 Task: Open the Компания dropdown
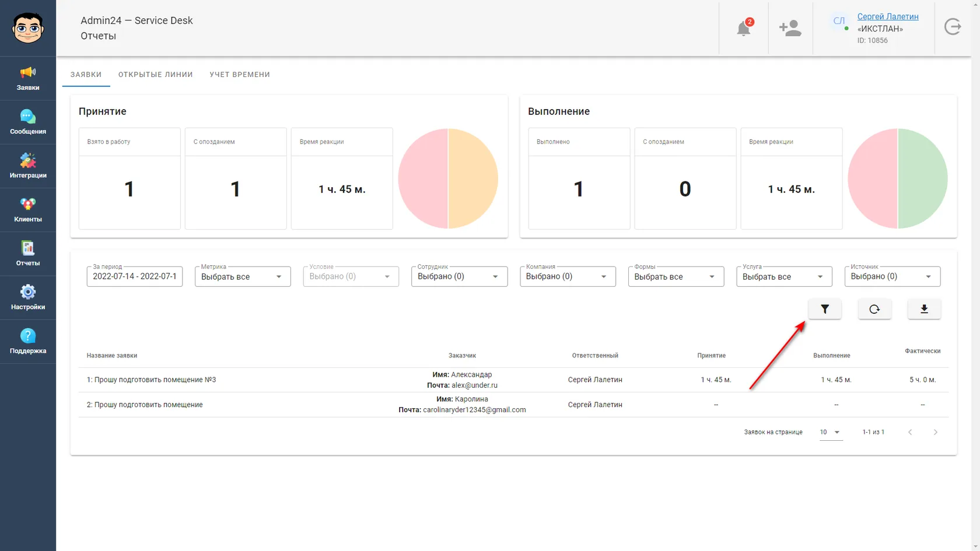pyautogui.click(x=568, y=276)
